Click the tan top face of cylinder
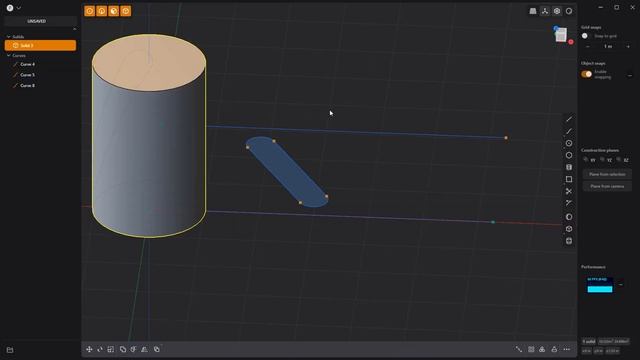 pos(149,62)
